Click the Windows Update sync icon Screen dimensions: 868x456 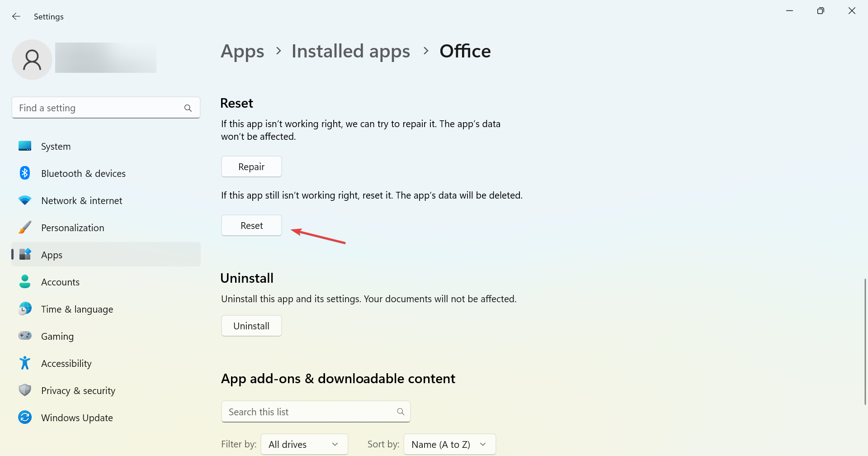point(25,418)
